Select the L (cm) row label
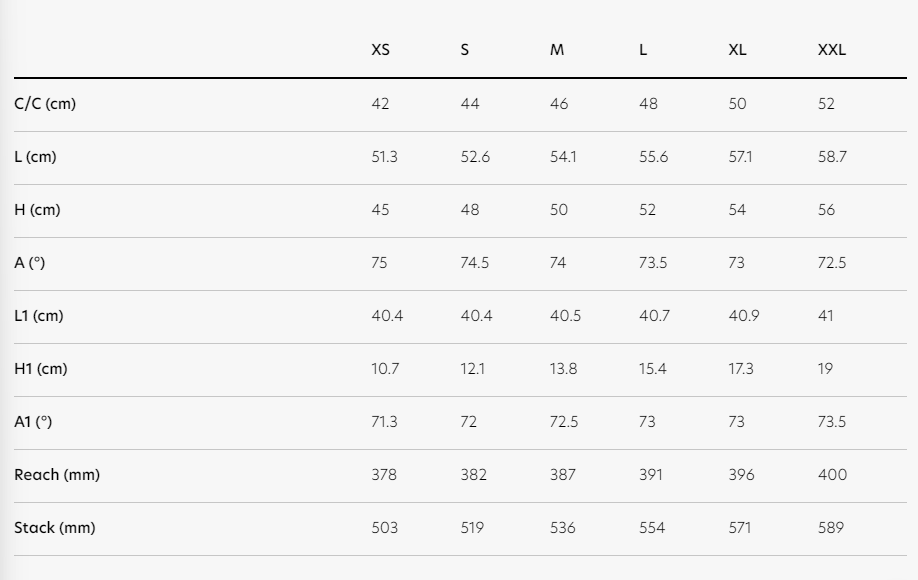This screenshot has width=918, height=580. click(x=37, y=157)
